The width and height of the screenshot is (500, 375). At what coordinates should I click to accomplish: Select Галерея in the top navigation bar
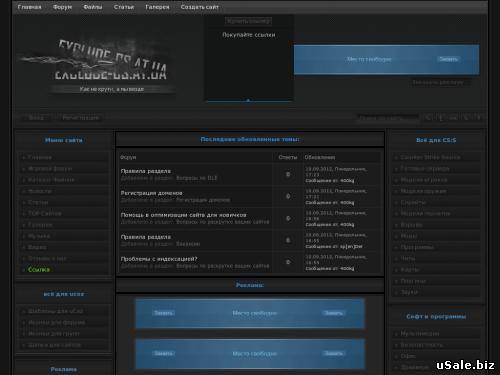tap(157, 7)
